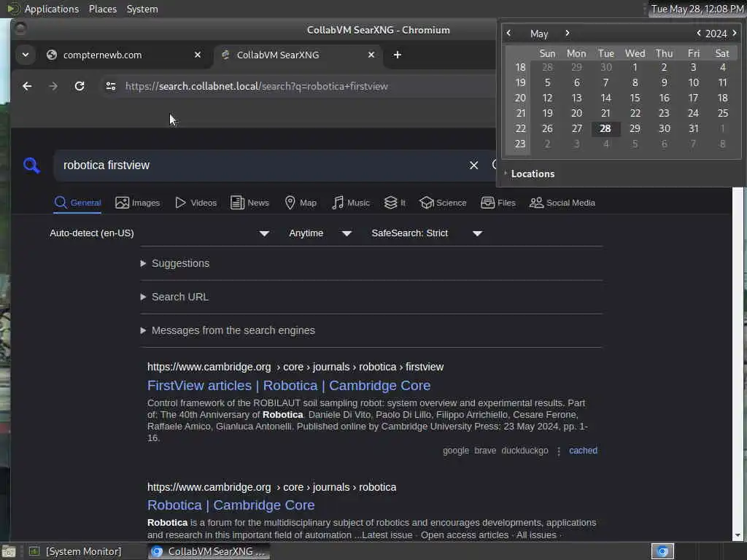Open the site information icon in address bar

[x=111, y=86]
